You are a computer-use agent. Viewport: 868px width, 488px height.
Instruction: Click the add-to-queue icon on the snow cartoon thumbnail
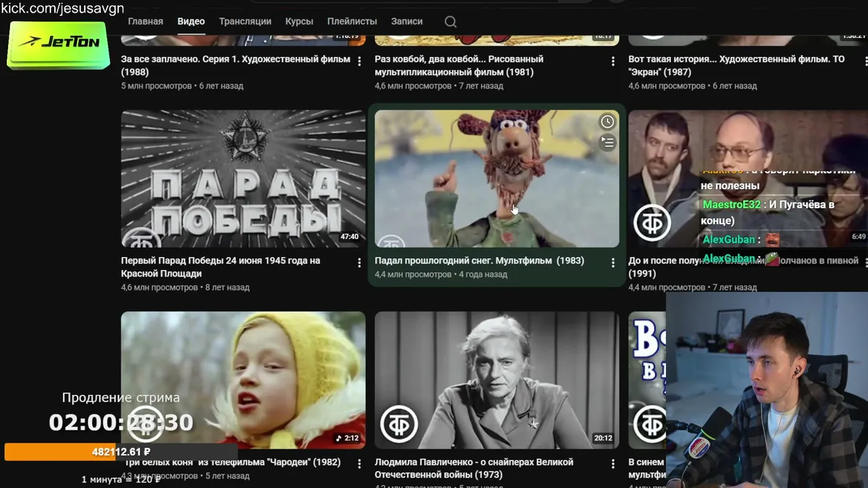pyautogui.click(x=607, y=142)
